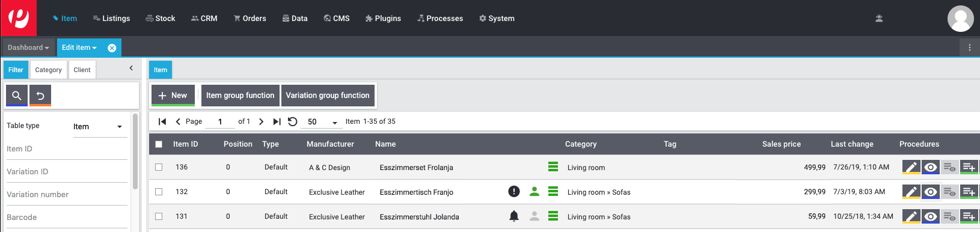The width and height of the screenshot is (980, 232).
Task: Preview item 136 with the eye icon
Action: point(931,167)
